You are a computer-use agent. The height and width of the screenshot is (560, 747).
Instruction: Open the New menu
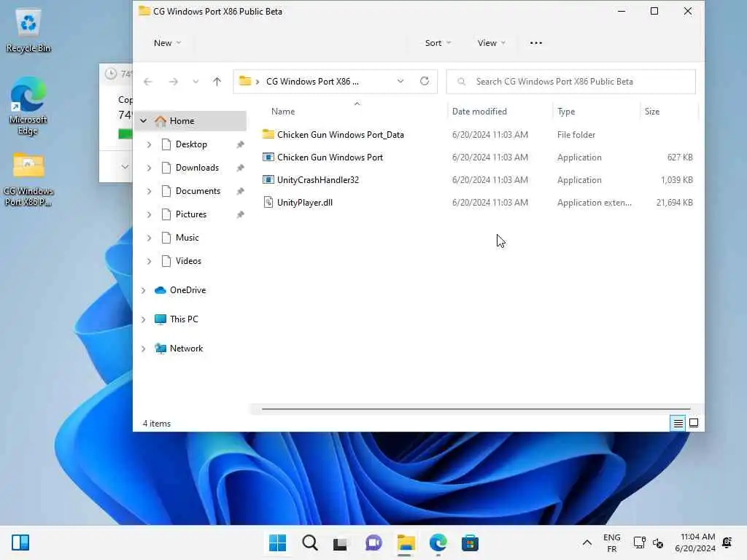167,43
